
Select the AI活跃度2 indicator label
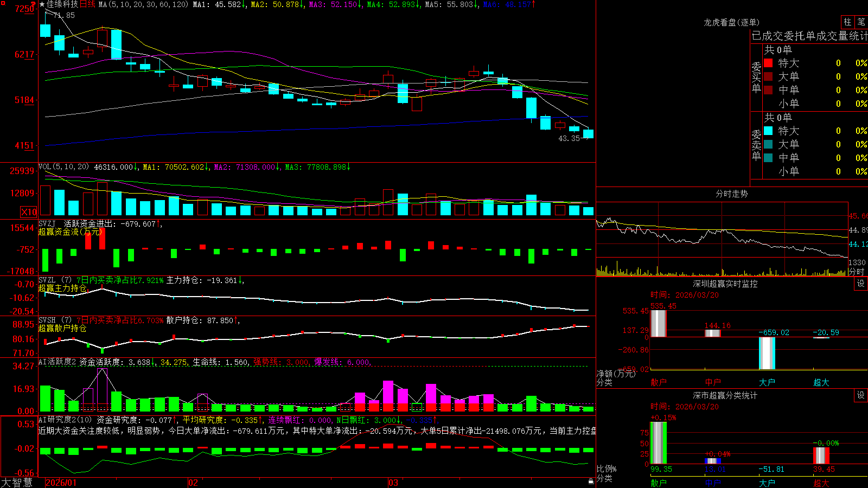[x=57, y=362]
